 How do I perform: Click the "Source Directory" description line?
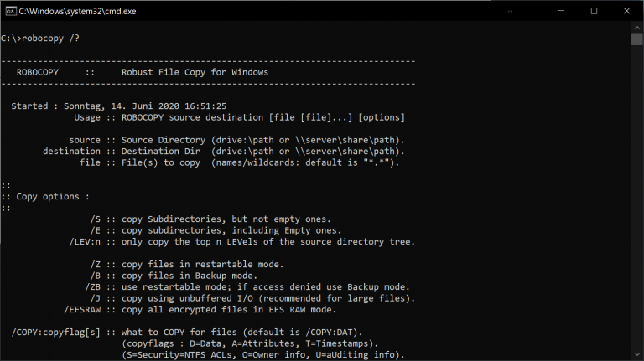point(262,140)
